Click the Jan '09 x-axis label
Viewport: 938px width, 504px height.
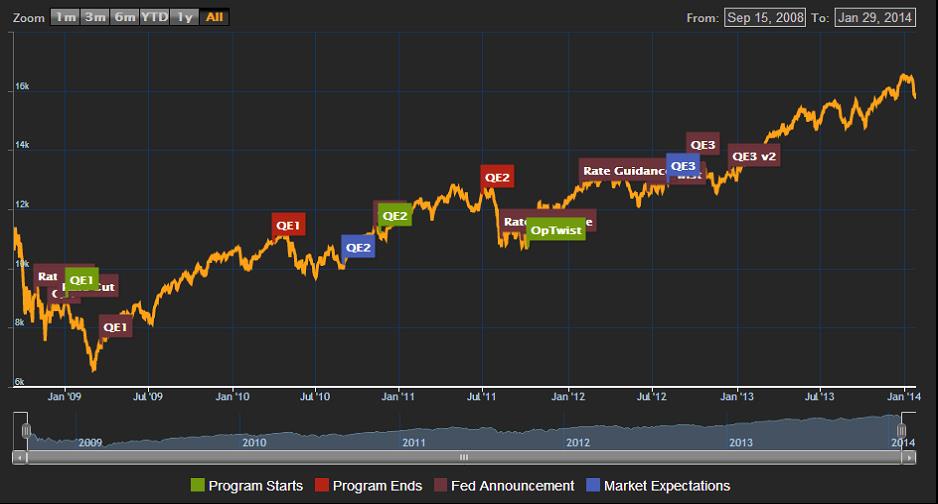click(65, 396)
